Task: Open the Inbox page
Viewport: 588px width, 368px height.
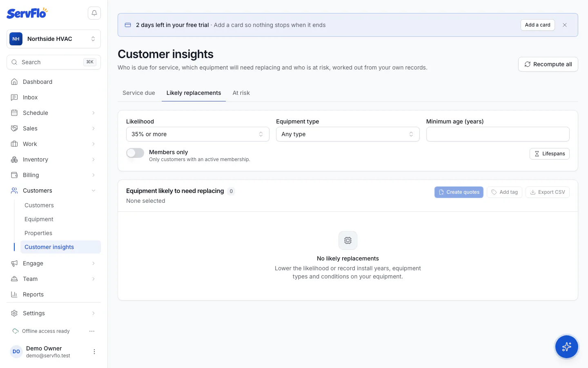Action: click(x=53, y=97)
